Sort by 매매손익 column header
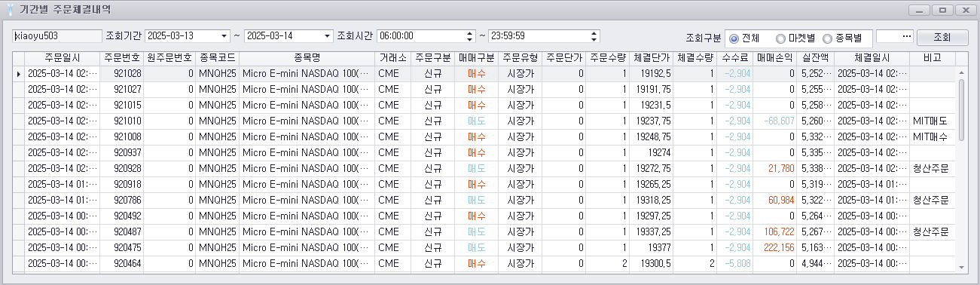The image size is (980, 285). (x=776, y=58)
